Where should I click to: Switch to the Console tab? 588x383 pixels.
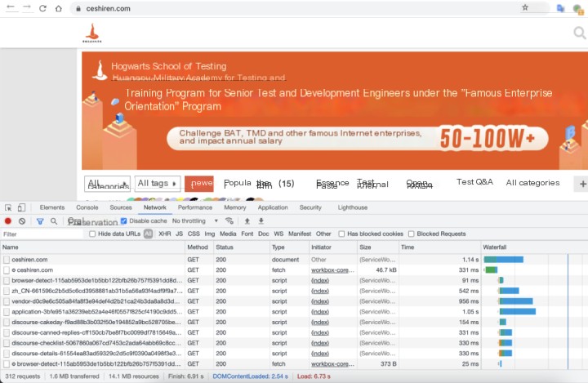click(87, 207)
